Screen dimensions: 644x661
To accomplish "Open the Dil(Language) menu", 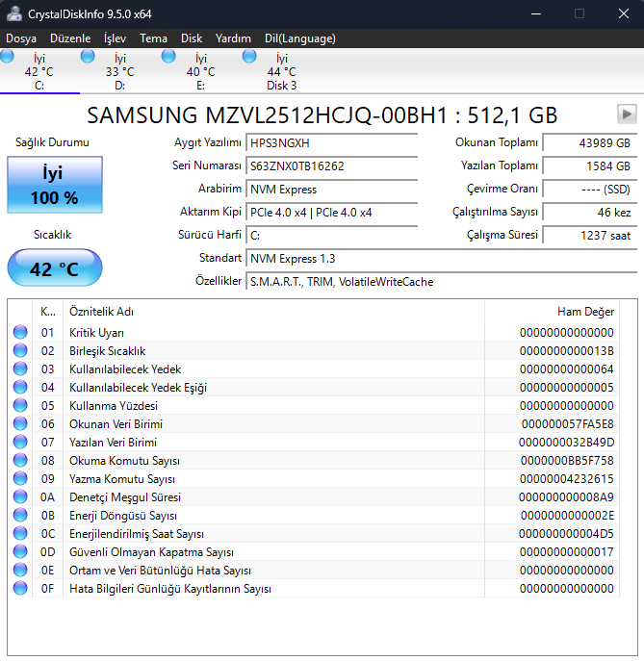I will 300,38.
